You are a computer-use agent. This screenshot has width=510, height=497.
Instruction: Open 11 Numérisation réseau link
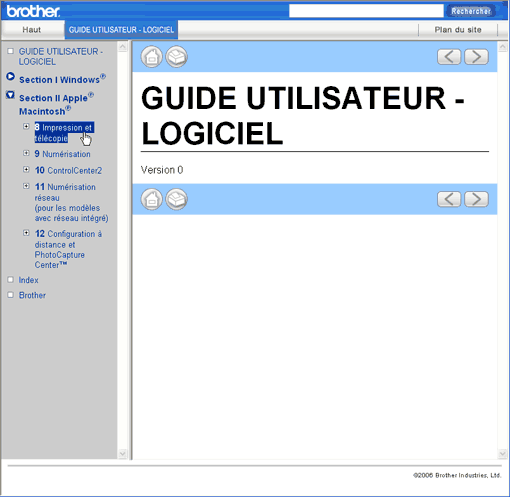pos(71,202)
